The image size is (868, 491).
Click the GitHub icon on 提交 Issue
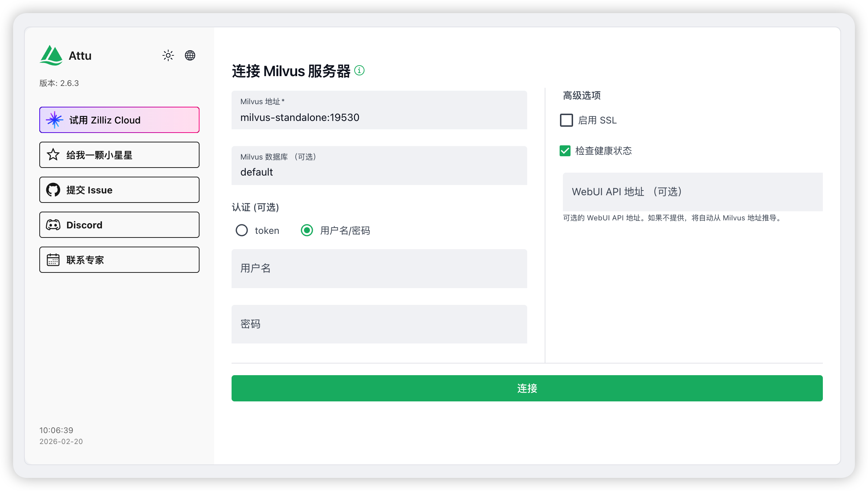coord(53,190)
